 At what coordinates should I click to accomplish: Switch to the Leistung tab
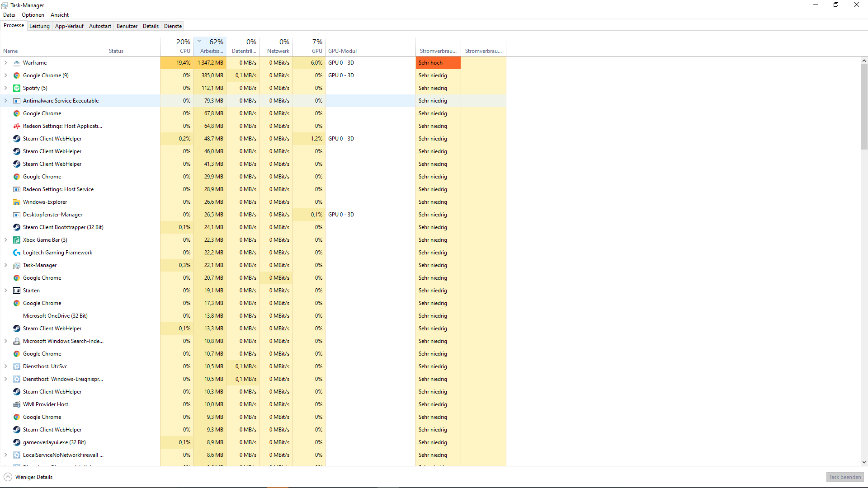[x=39, y=26]
